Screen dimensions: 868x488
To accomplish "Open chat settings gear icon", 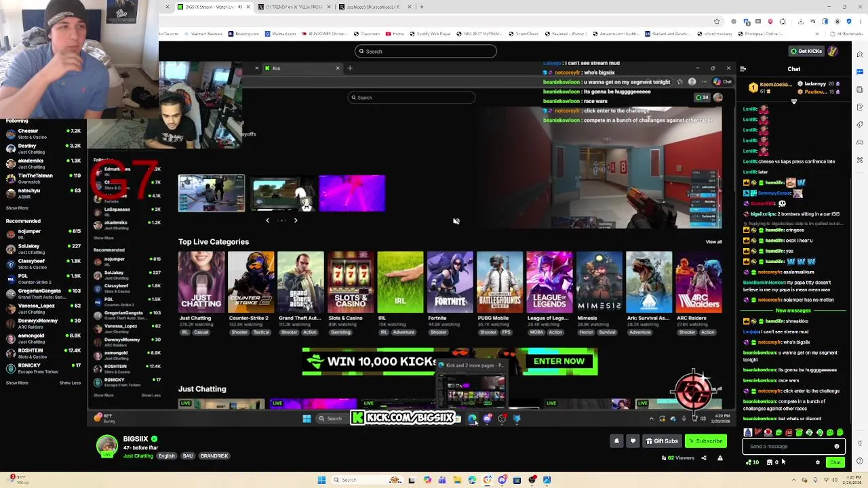I will point(817,462).
